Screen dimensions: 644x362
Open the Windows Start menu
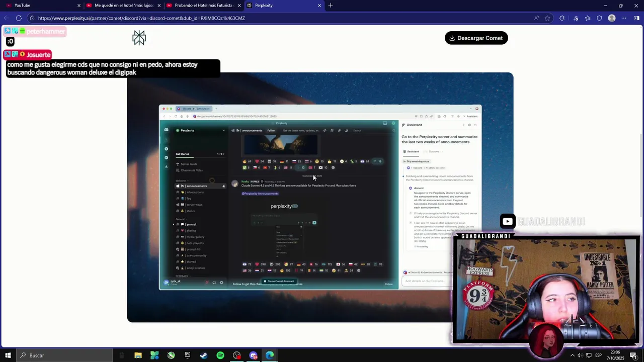(x=8, y=355)
